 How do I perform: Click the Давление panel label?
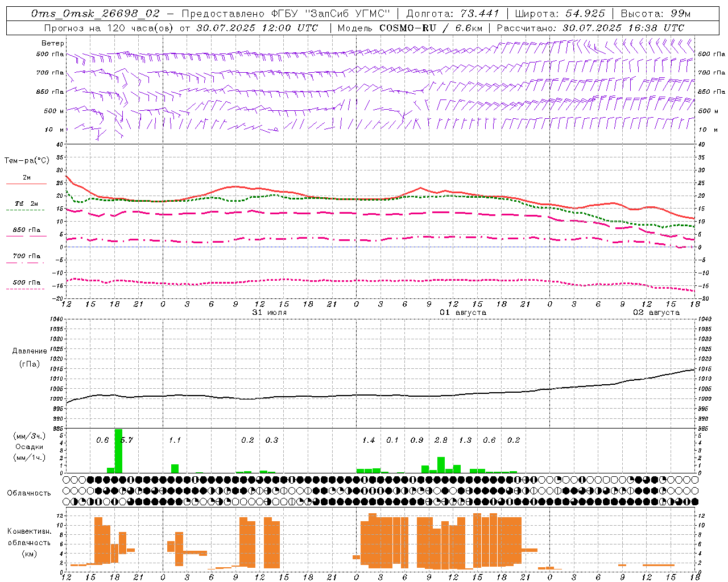[x=30, y=351]
